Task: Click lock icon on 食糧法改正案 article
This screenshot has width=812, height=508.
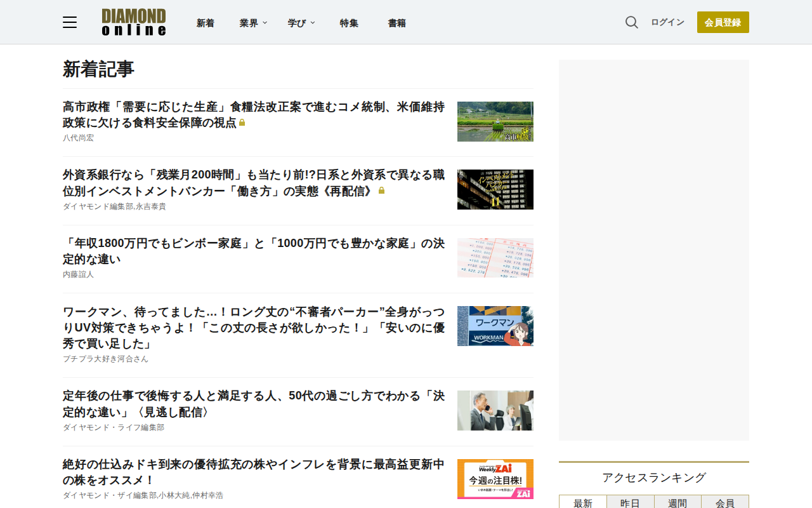Action: (242, 123)
